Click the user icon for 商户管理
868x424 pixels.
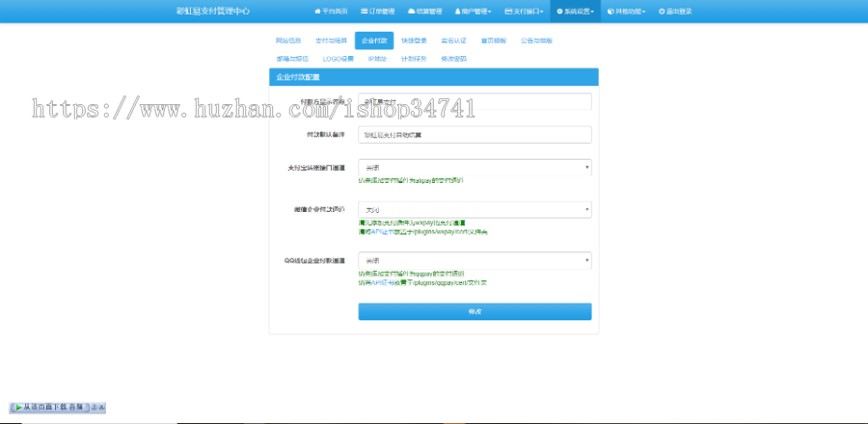[x=457, y=12]
